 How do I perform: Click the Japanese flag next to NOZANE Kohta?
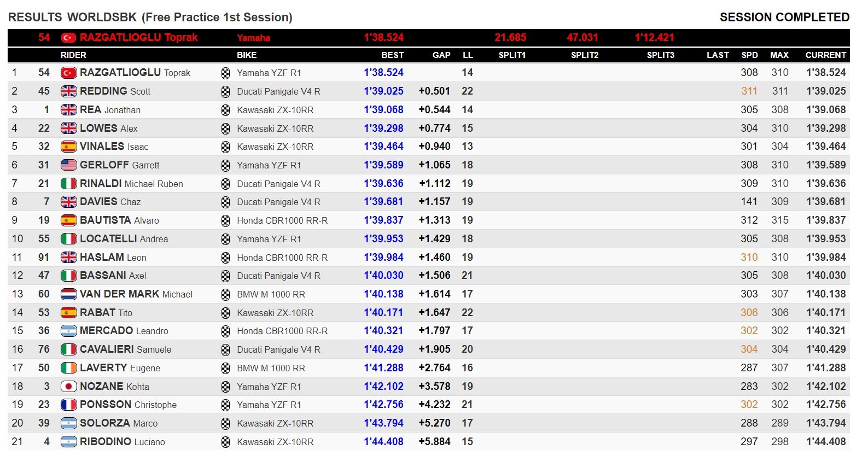(68, 387)
